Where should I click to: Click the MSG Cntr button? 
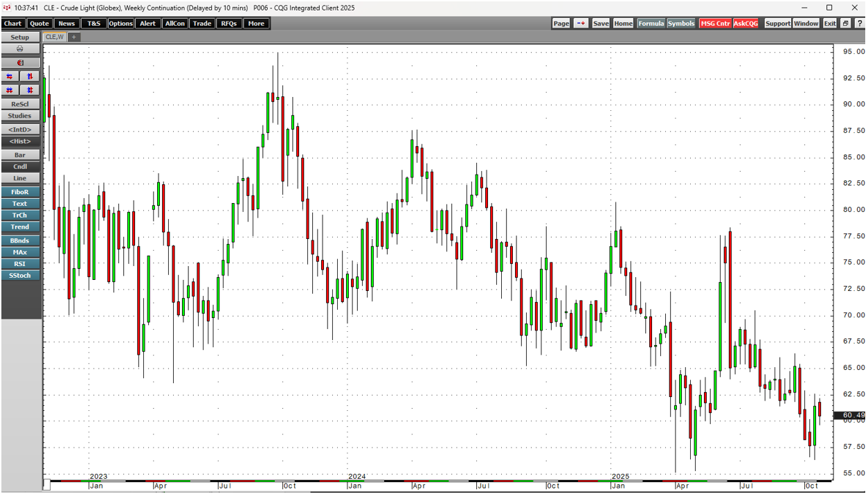click(714, 24)
